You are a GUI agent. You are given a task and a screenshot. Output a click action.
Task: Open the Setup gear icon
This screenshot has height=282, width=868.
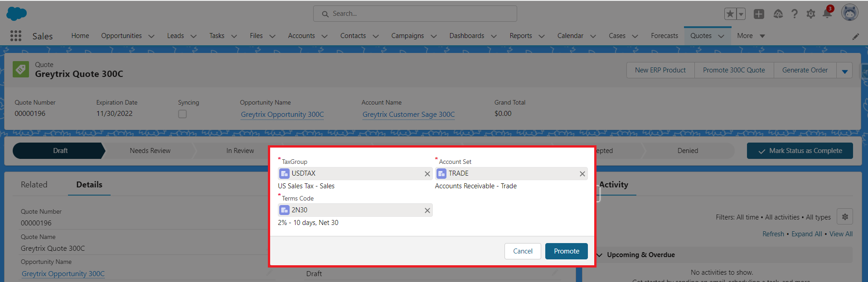click(811, 14)
